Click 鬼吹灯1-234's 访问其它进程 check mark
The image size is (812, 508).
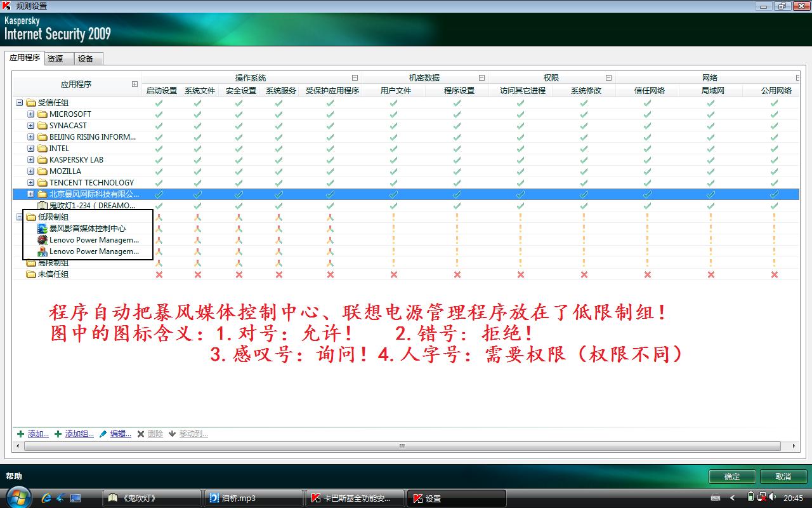pyautogui.click(x=521, y=206)
